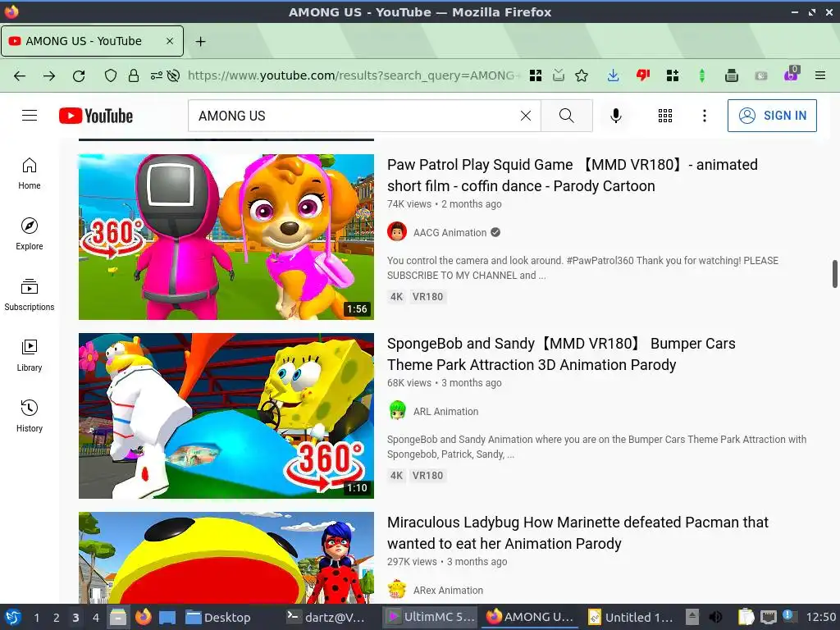The image size is (840, 630).
Task: Click the "297K views" text
Action: coord(412,562)
